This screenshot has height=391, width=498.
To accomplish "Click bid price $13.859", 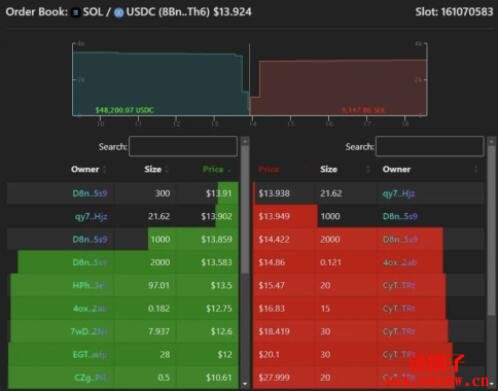I will (217, 239).
